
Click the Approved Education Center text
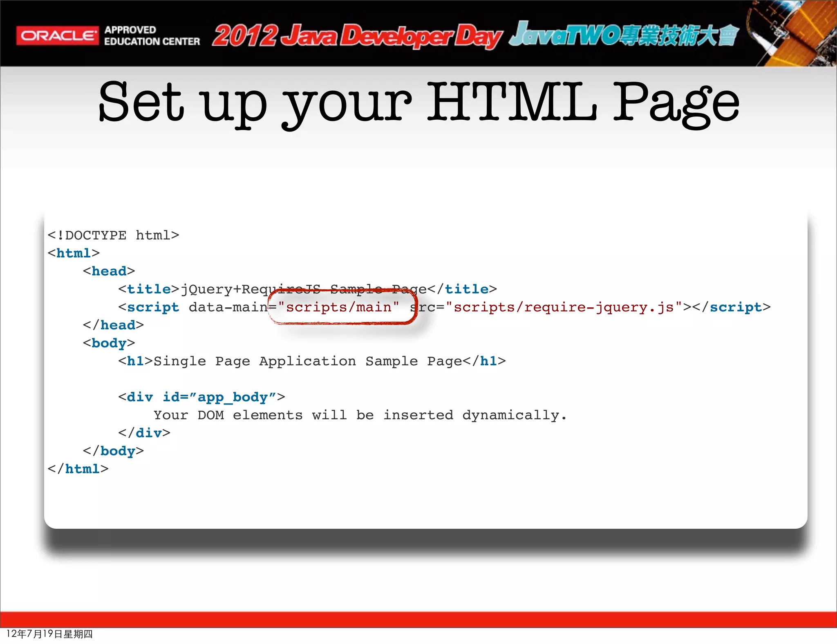(x=152, y=36)
